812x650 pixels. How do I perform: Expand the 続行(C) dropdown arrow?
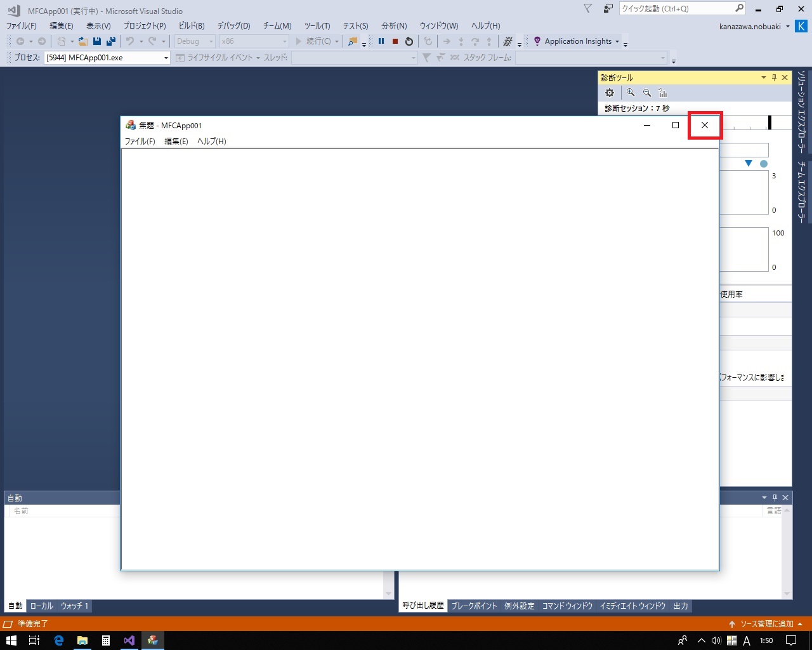tap(337, 41)
